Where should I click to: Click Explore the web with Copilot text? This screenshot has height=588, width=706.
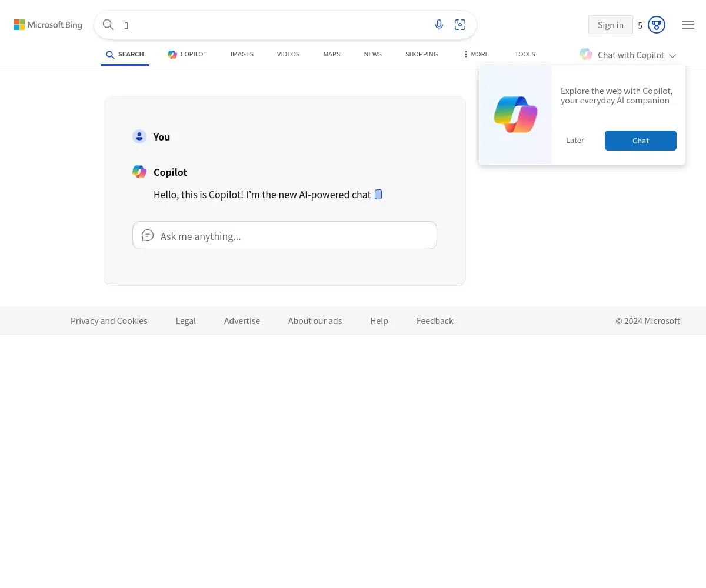coord(617,95)
